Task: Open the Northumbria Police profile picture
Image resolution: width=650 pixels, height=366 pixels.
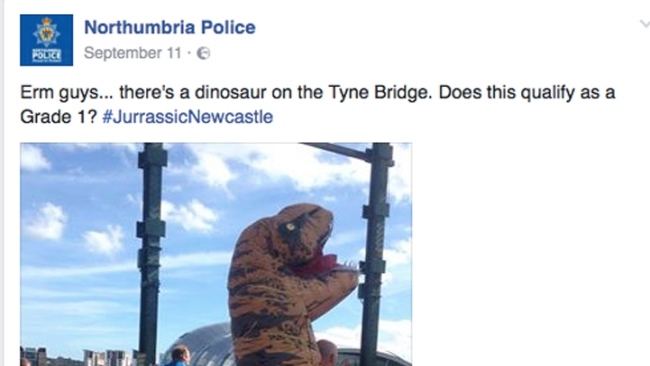Action: point(46,40)
